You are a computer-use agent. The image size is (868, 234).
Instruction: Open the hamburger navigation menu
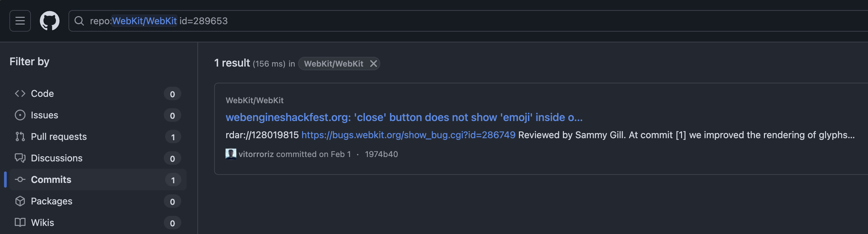[20, 21]
